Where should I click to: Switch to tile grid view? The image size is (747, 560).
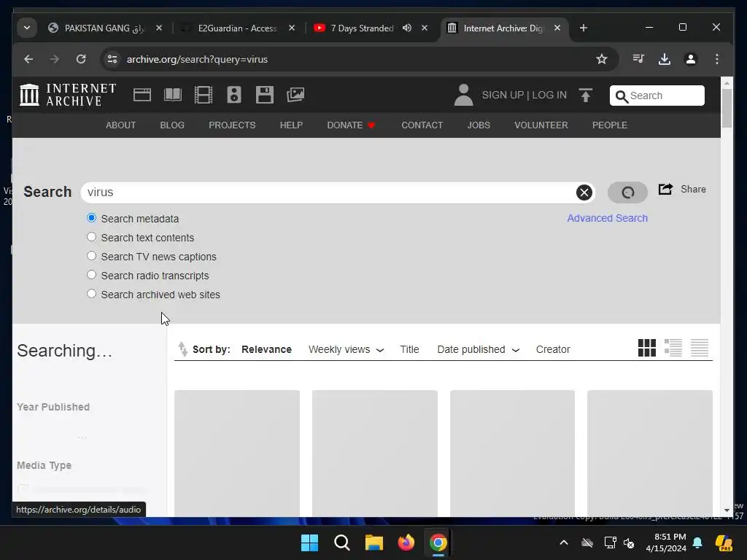tap(646, 348)
